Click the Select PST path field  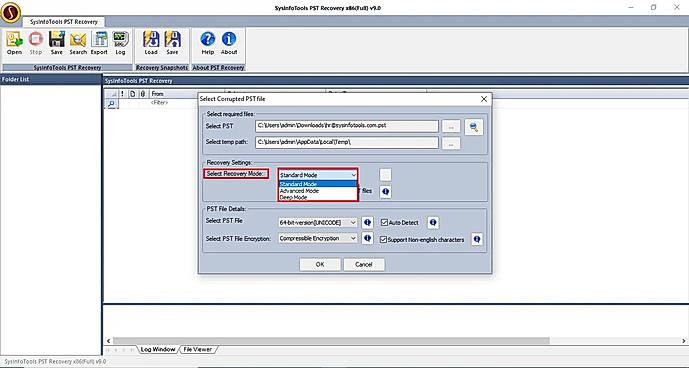pos(347,126)
